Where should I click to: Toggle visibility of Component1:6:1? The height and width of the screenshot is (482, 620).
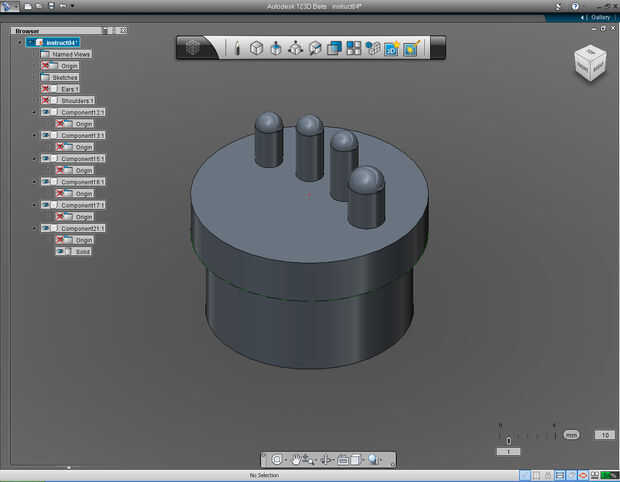click(45, 182)
